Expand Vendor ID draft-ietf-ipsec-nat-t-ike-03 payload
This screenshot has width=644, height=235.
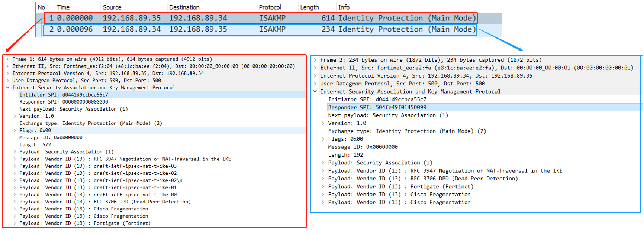15,166
